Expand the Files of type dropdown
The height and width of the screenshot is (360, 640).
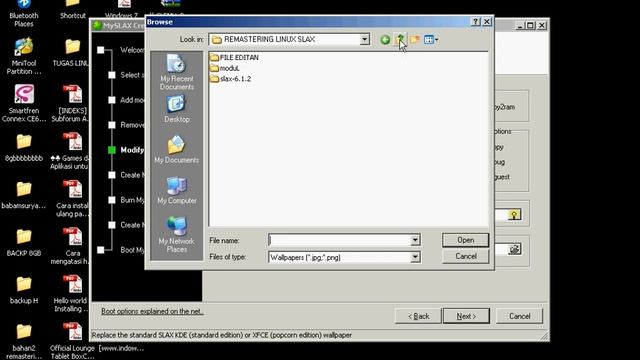point(415,257)
